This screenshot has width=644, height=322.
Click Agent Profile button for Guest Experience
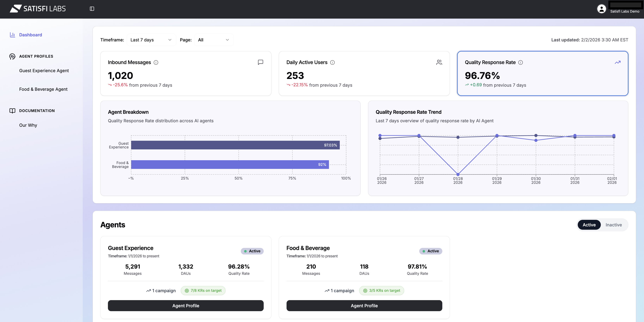coord(185,306)
